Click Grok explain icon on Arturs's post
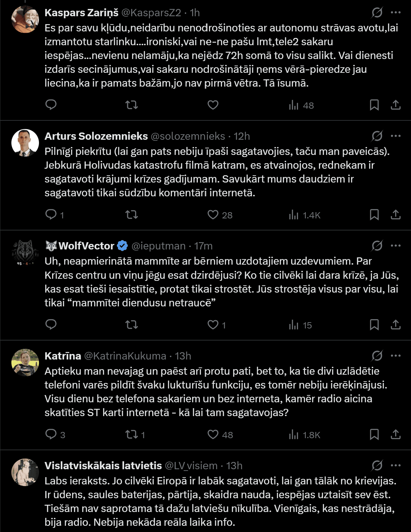Image resolution: width=411 pixels, height=532 pixels. tap(377, 136)
